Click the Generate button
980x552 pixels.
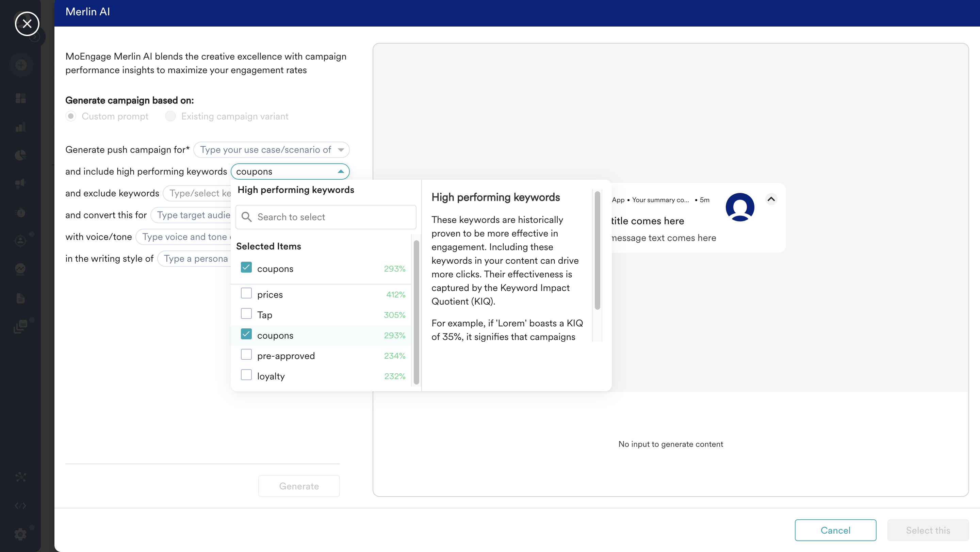pos(299,486)
